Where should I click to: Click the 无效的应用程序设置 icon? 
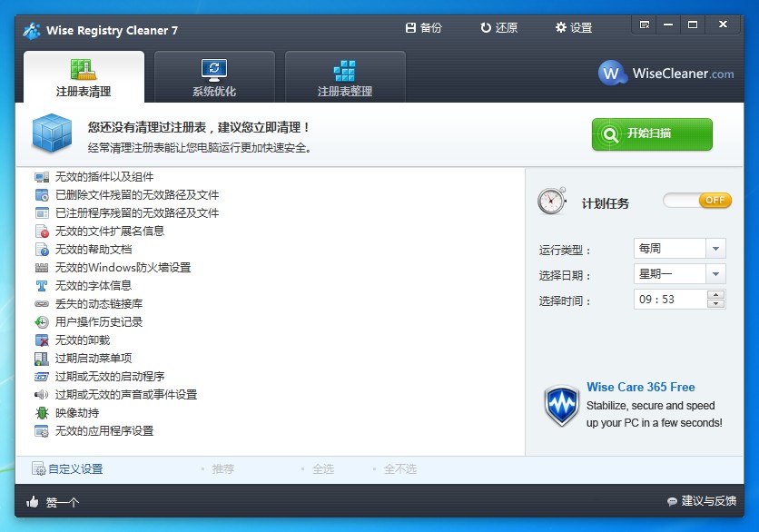[x=42, y=431]
